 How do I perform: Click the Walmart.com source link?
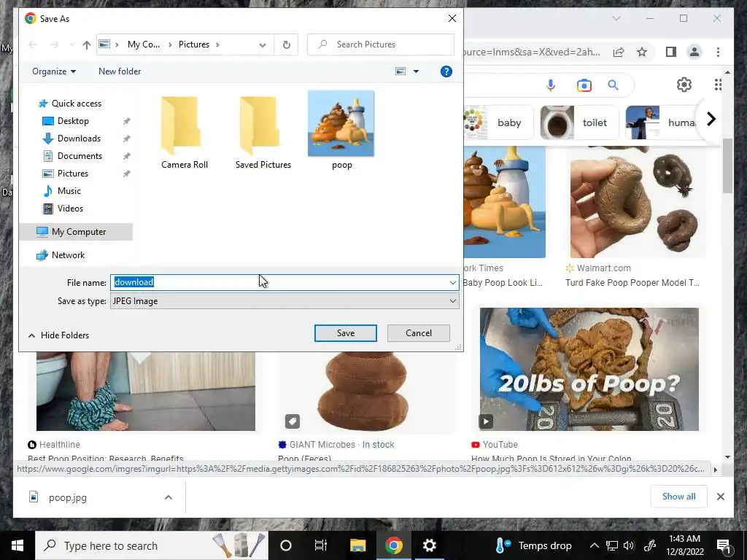coord(603,268)
